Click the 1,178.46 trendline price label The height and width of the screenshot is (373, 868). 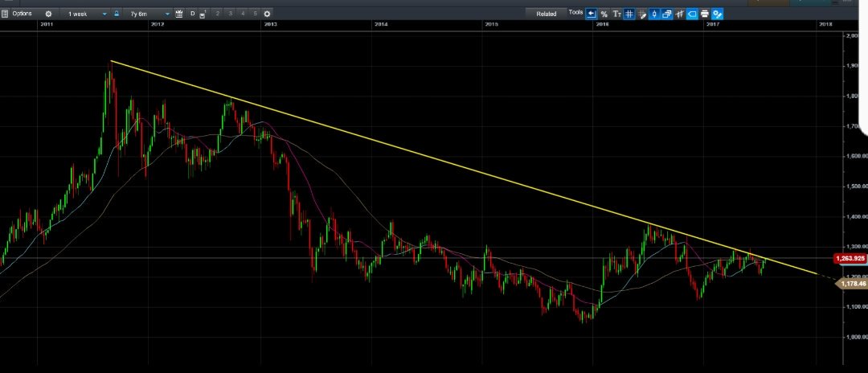pos(851,283)
